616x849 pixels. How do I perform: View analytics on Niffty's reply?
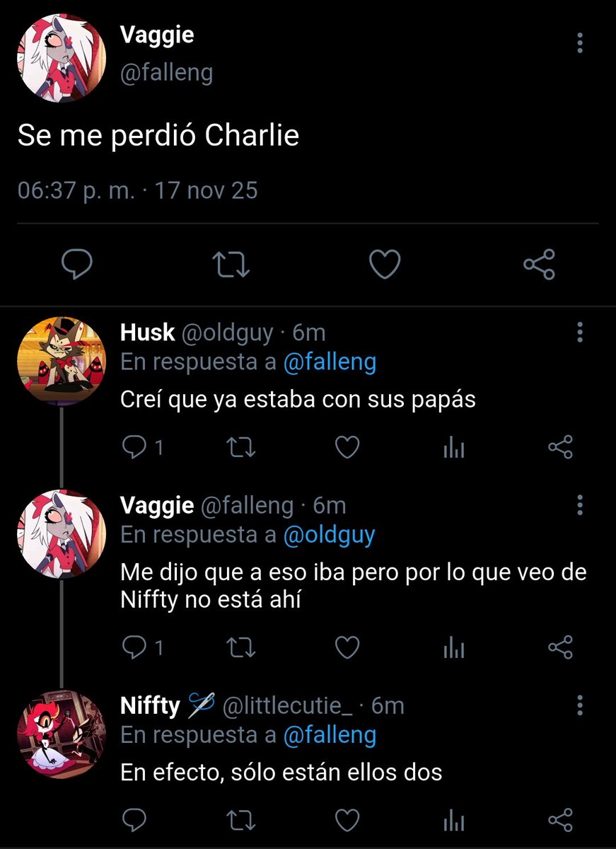[x=453, y=821]
